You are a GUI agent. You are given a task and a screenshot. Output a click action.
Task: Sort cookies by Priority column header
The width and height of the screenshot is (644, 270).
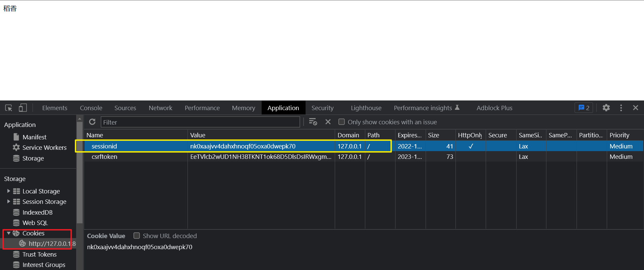point(626,135)
